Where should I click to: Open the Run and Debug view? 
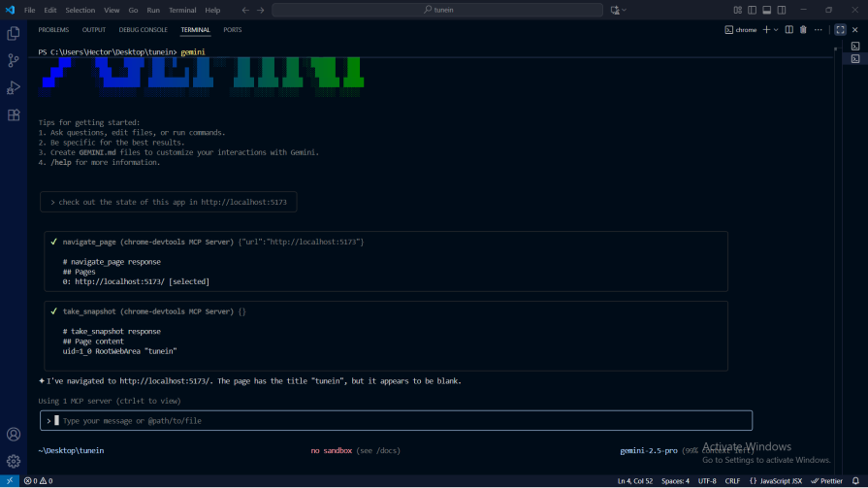click(14, 87)
